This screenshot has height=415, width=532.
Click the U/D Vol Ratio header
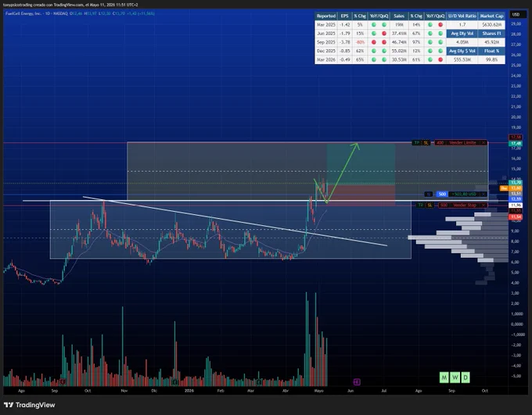pyautogui.click(x=462, y=16)
